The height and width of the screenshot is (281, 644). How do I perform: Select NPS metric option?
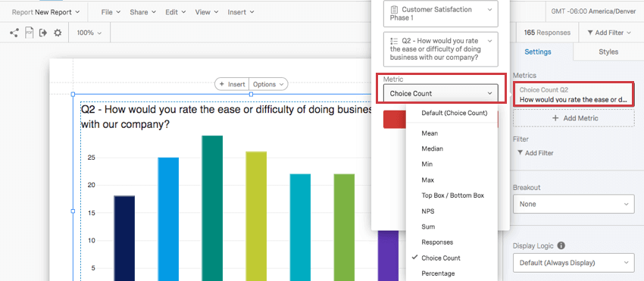click(x=427, y=211)
